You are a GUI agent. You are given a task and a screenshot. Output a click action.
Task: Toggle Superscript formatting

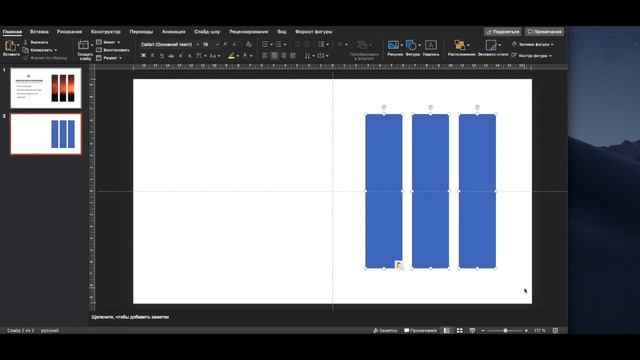click(x=180, y=56)
